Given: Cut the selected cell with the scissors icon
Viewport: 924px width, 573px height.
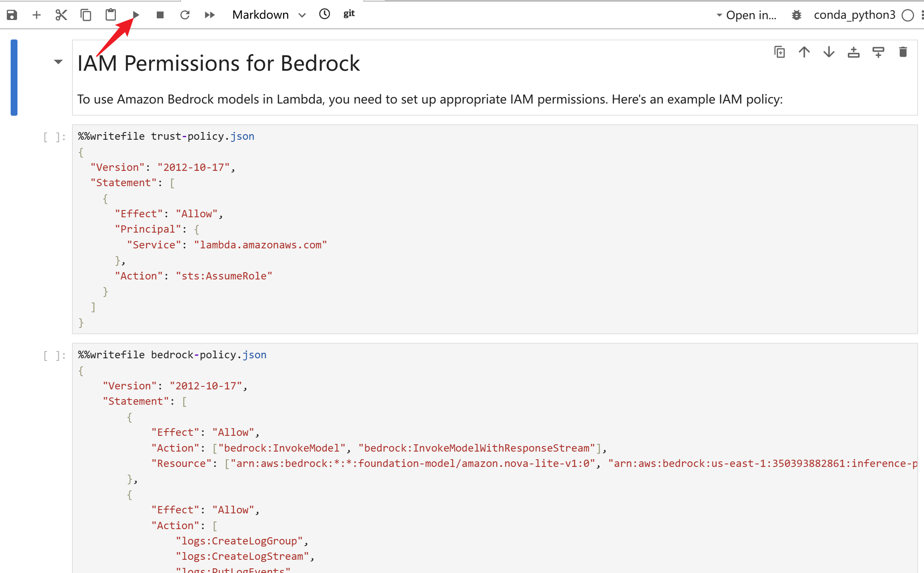Looking at the screenshot, I should click(61, 15).
